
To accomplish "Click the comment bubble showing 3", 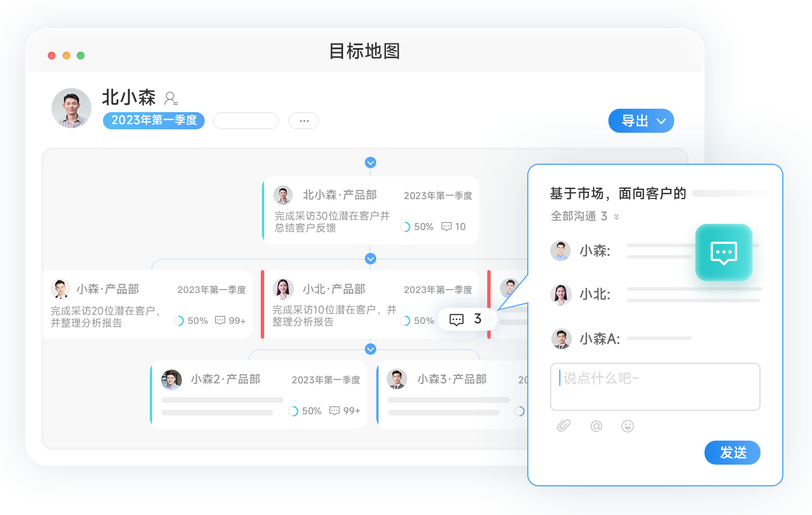I will [x=457, y=319].
